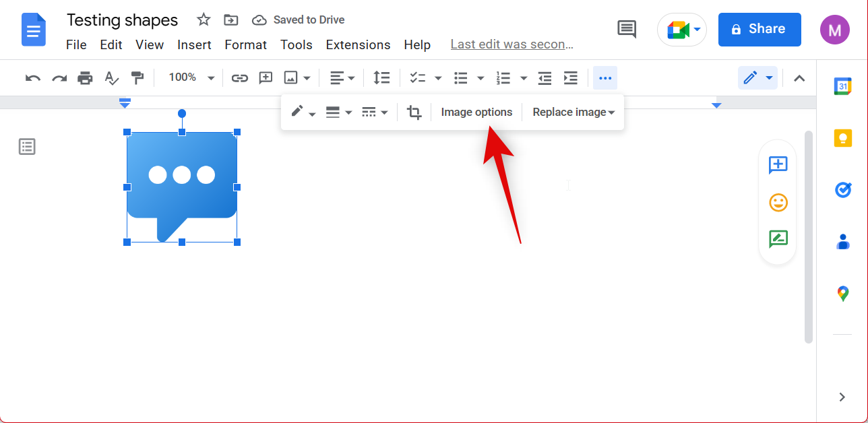The height and width of the screenshot is (423, 868).
Task: Click the crop image icon
Action: 414,112
